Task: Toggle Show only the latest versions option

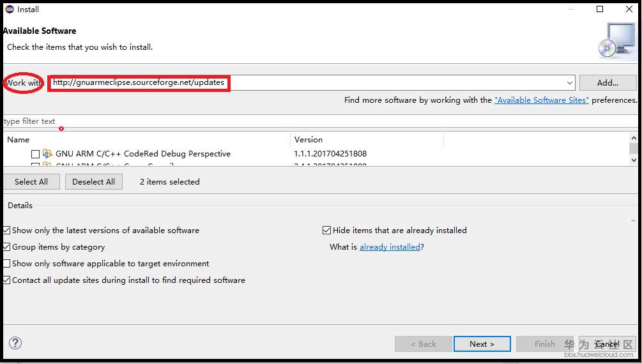Action: pos(6,231)
